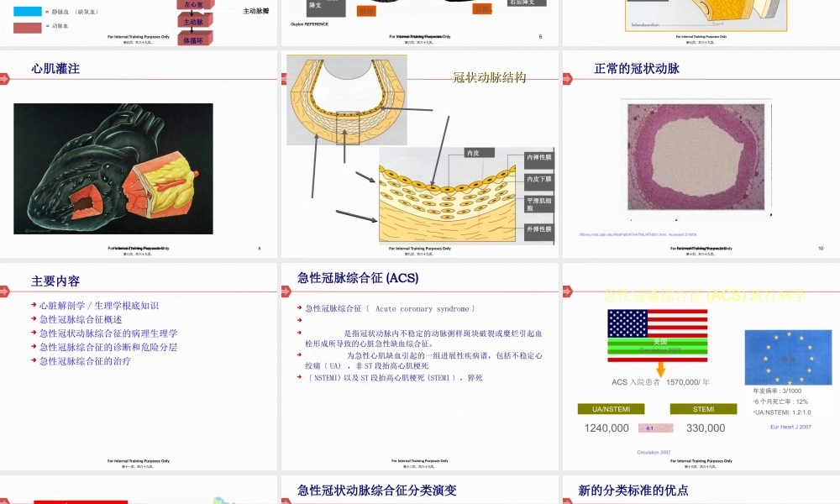This screenshot has width=840, height=504.
Task: Click the European Union flag image
Action: [788, 357]
